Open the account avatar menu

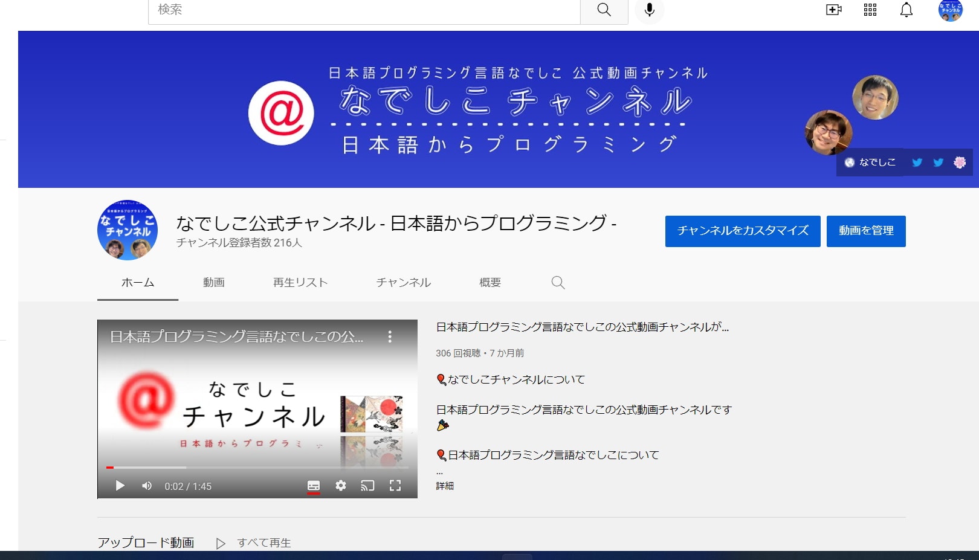coord(950,10)
